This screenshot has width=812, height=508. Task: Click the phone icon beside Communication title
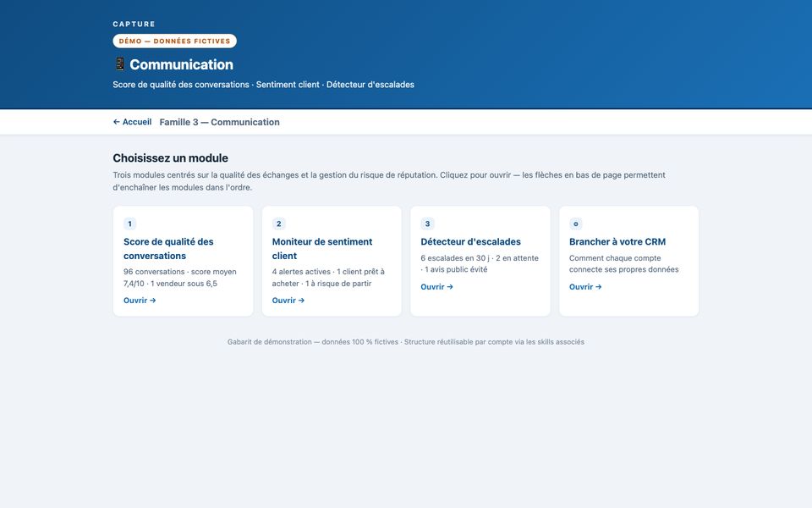coord(119,64)
